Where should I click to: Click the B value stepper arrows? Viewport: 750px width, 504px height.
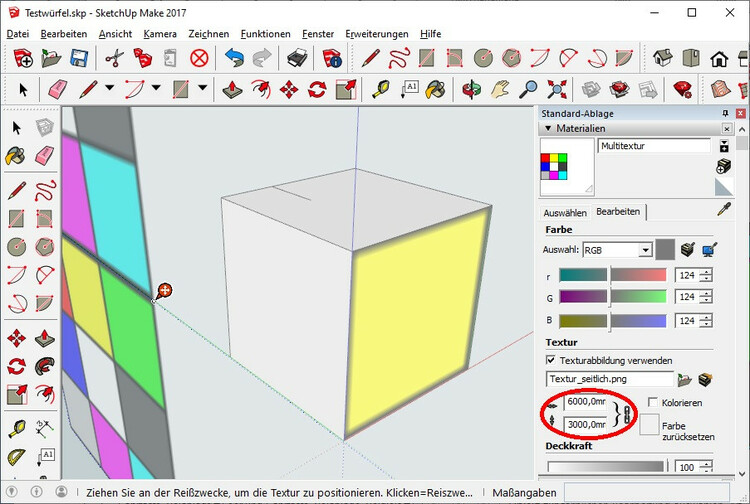(706, 320)
